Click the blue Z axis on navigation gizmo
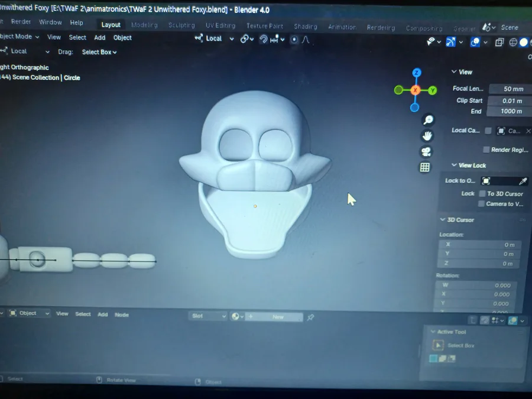This screenshot has width=532, height=399. coord(417,73)
